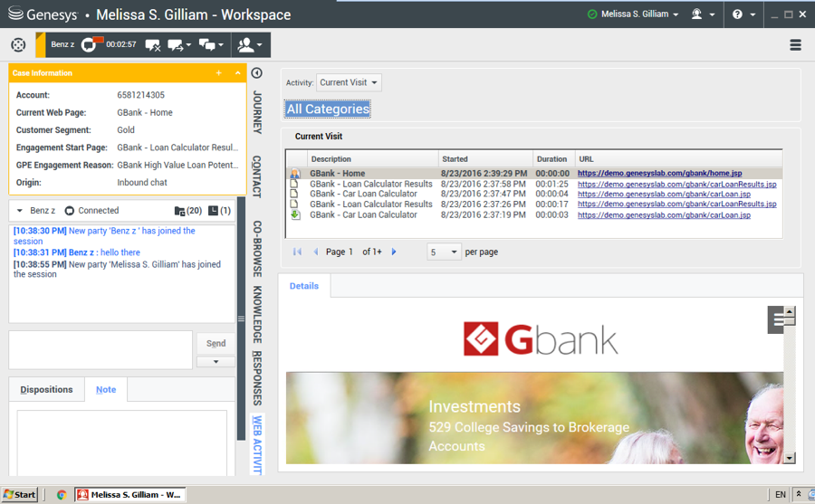This screenshot has width=815, height=504.
Task: Collapse the Case Information panel
Action: coord(237,73)
